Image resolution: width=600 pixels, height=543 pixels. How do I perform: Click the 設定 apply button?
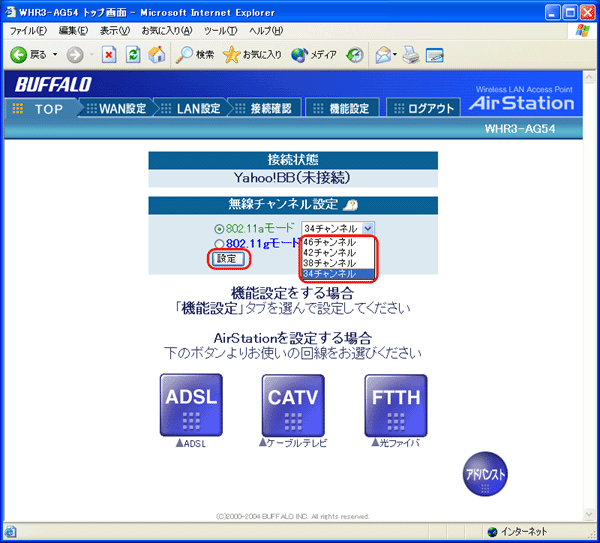227,259
